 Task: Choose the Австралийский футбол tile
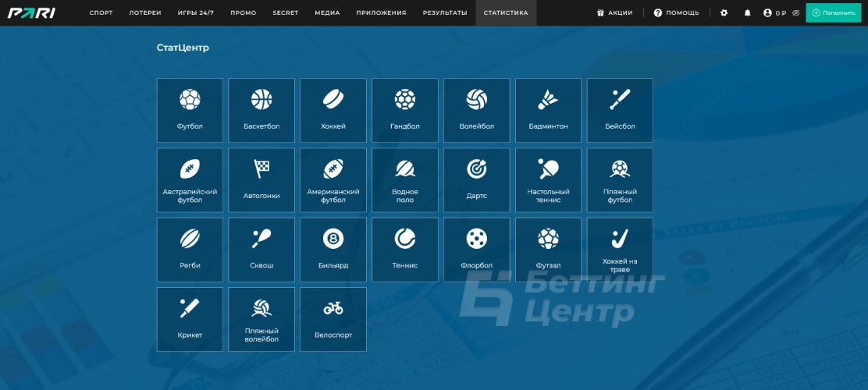(190, 179)
